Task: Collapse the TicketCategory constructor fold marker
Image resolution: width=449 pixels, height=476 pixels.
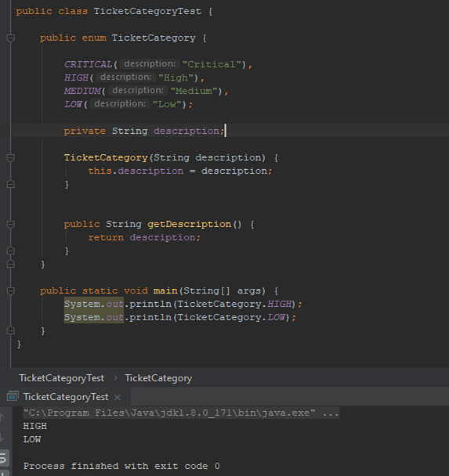Action: coord(11,158)
